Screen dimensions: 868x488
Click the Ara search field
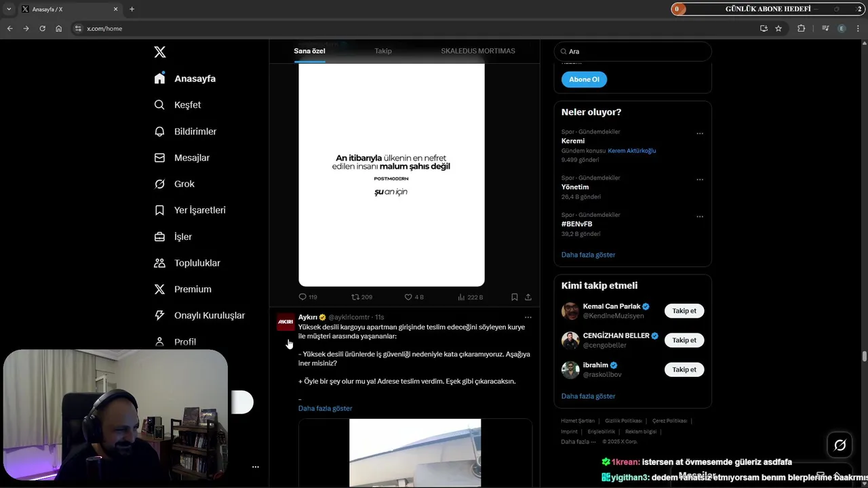633,52
